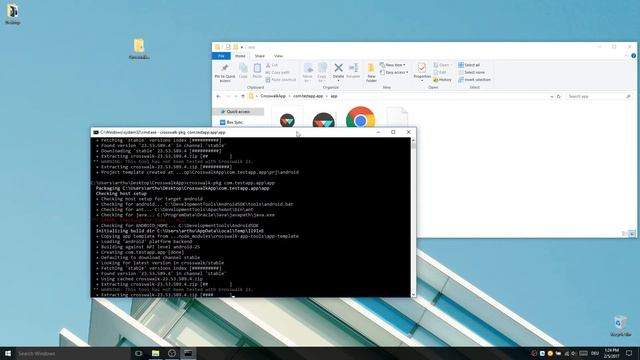Open the Recycle Bin desktop icon
This screenshot has height=360, width=640.
[620, 325]
